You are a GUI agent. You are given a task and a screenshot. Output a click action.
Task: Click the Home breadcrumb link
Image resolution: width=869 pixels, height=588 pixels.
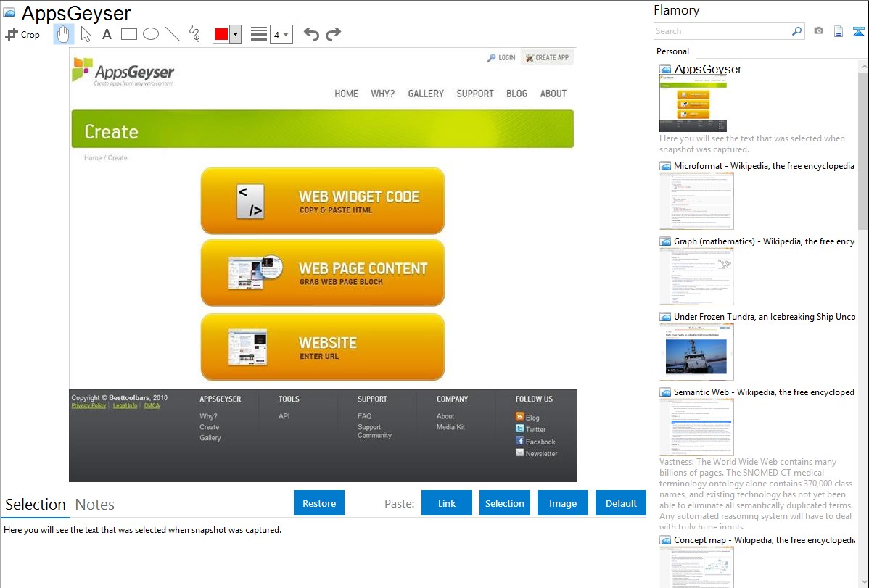click(93, 158)
